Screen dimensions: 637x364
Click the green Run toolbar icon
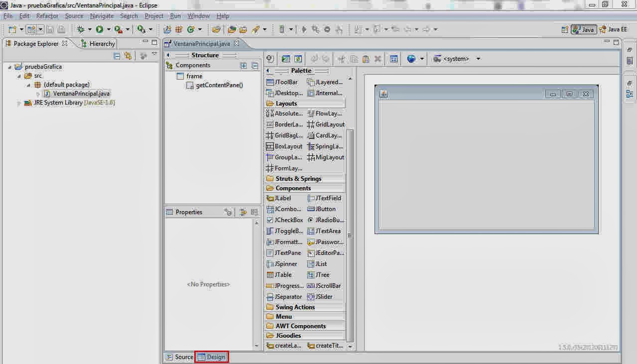[100, 29]
